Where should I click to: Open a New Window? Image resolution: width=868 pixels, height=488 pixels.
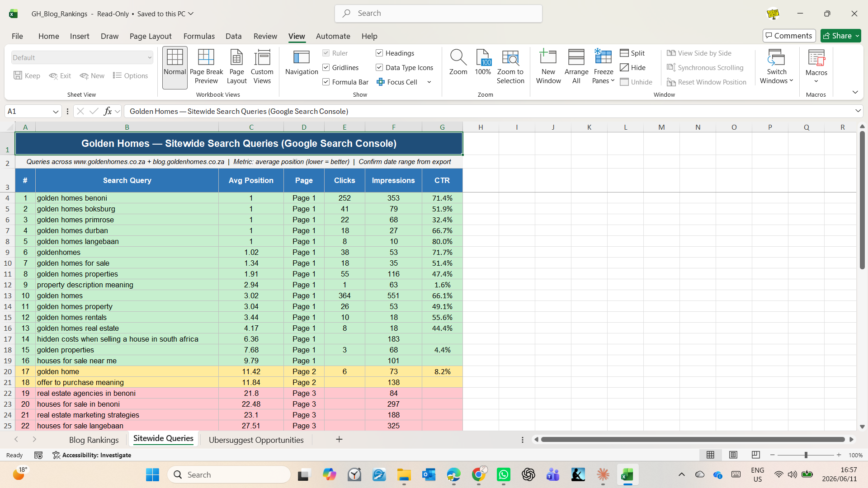point(548,67)
